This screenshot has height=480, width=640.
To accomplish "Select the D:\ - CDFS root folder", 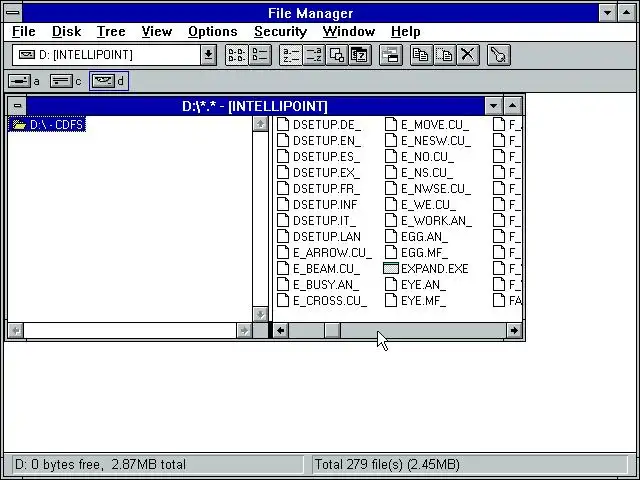I will click(x=47, y=124).
